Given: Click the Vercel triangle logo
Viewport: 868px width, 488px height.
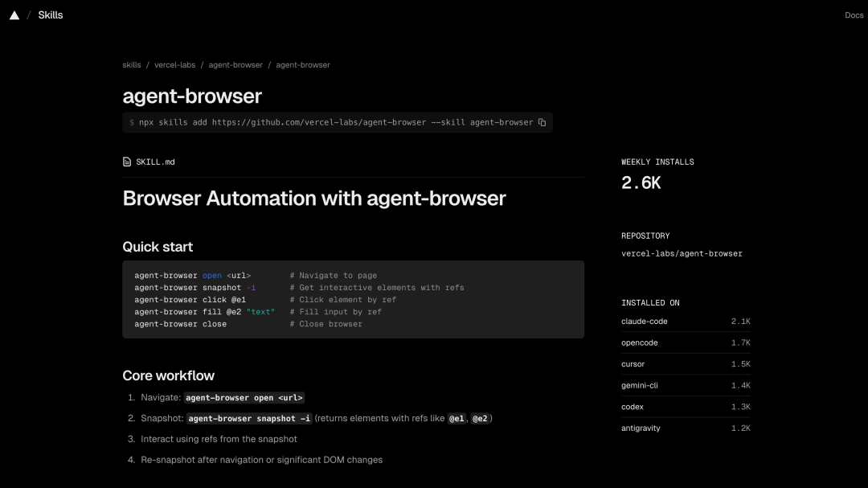Looking at the screenshot, I should [14, 14].
